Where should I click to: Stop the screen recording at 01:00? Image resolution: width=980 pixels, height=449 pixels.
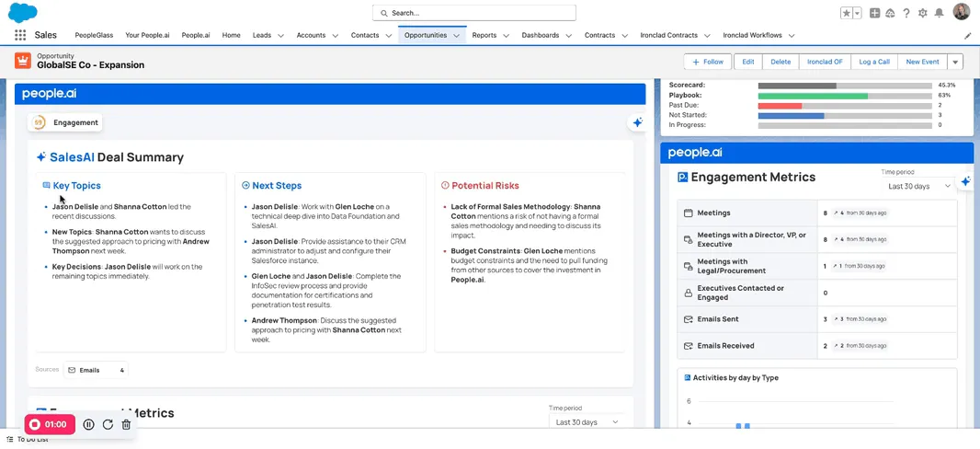coord(50,424)
